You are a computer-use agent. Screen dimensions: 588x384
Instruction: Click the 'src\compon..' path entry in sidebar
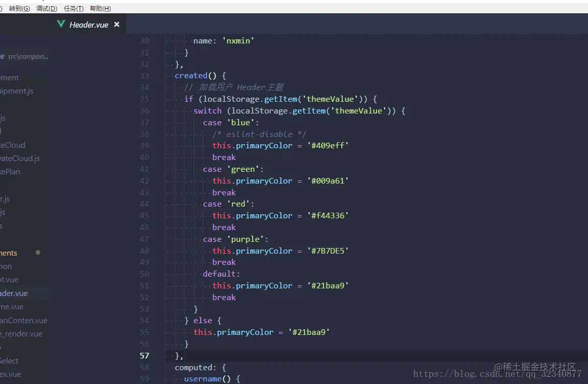pos(28,56)
